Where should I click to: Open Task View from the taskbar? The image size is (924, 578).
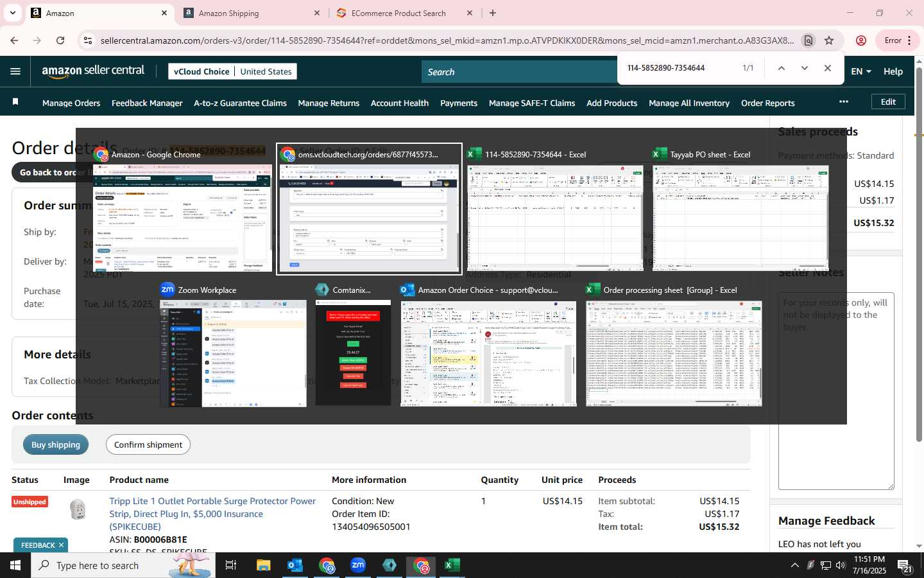click(x=231, y=565)
